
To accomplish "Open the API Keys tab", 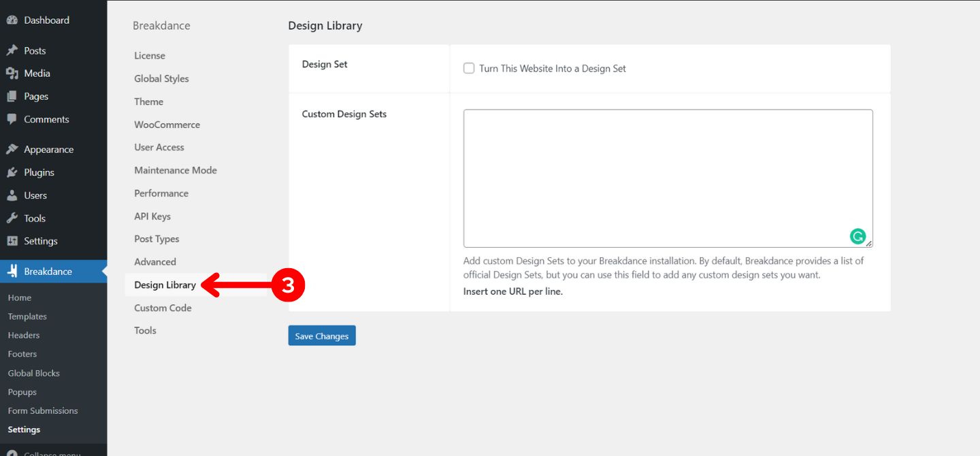I will pyautogui.click(x=152, y=216).
